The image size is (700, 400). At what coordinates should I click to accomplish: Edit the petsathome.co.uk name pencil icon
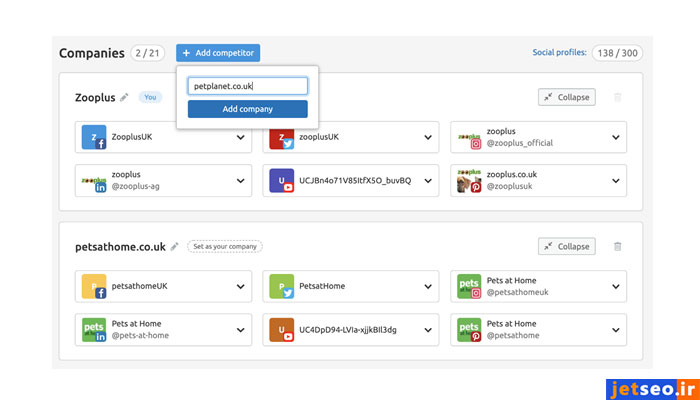click(175, 246)
